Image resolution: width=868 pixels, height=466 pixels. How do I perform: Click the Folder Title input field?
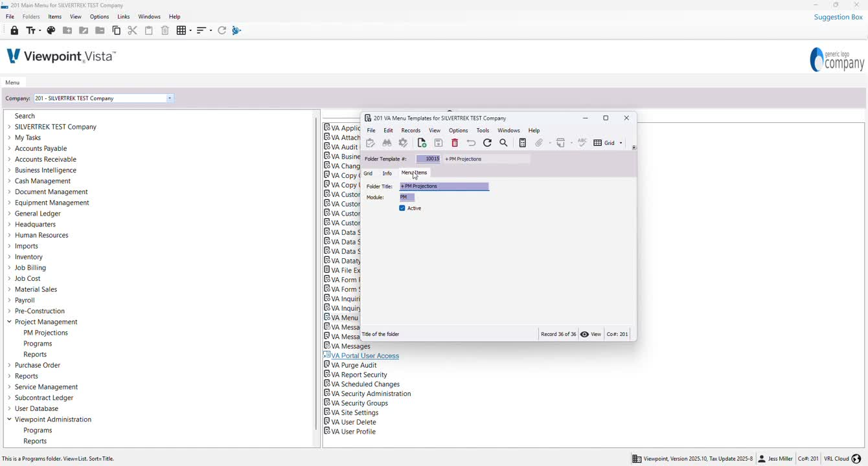tap(444, 186)
